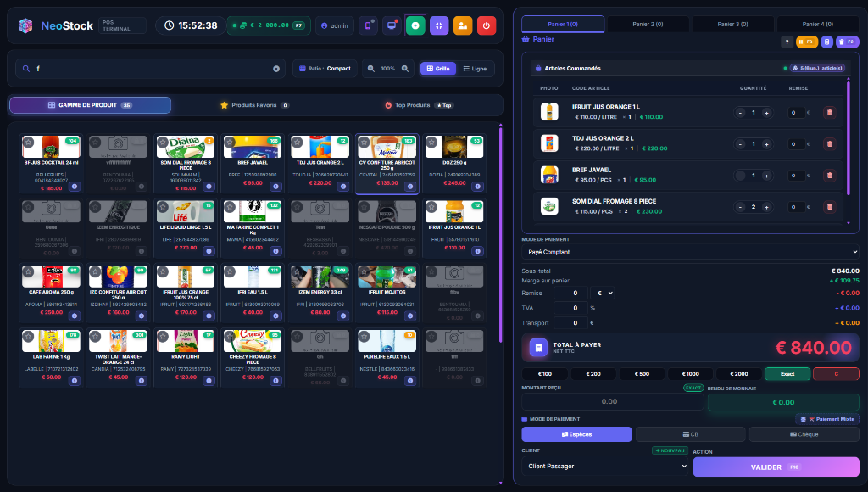Viewport: 868px width, 492px height.
Task: Add CV CONFITURE ABRICOT 250 g product card
Action: click(387, 164)
